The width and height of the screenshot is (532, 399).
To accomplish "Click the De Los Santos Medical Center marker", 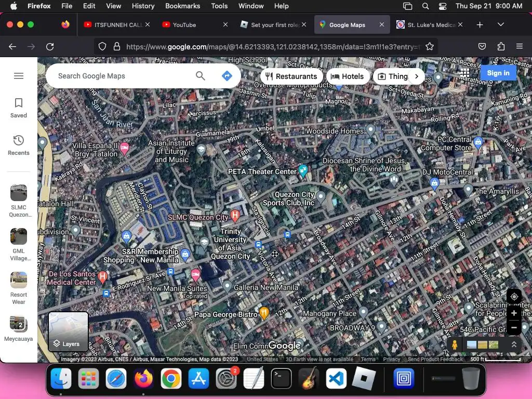I will (102, 277).
